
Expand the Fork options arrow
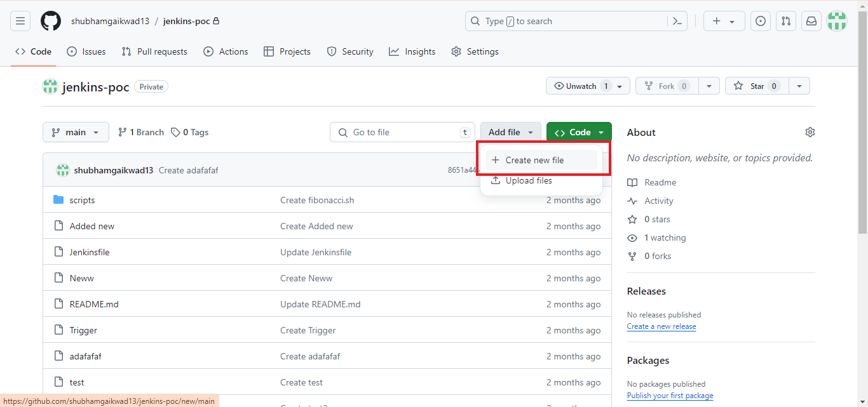click(x=709, y=86)
